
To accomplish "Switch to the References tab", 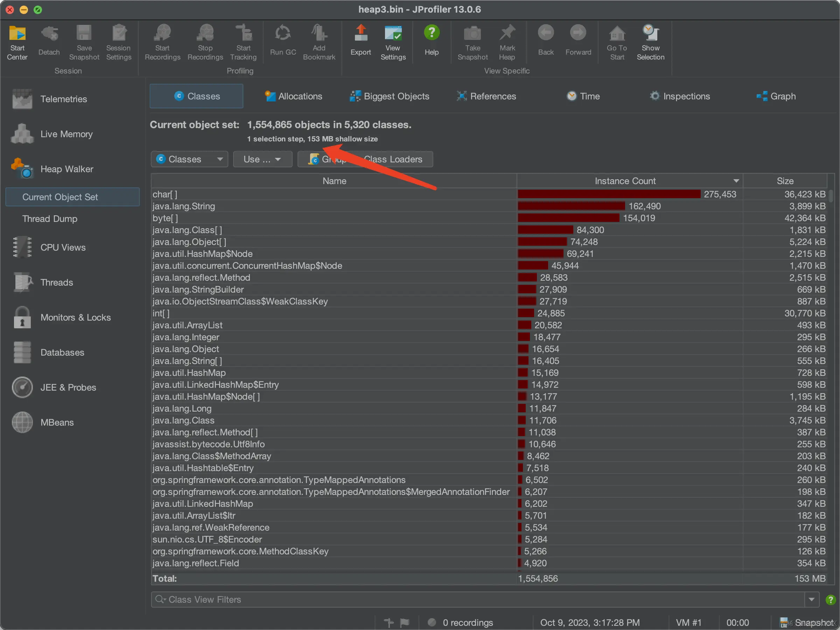I will coord(486,96).
